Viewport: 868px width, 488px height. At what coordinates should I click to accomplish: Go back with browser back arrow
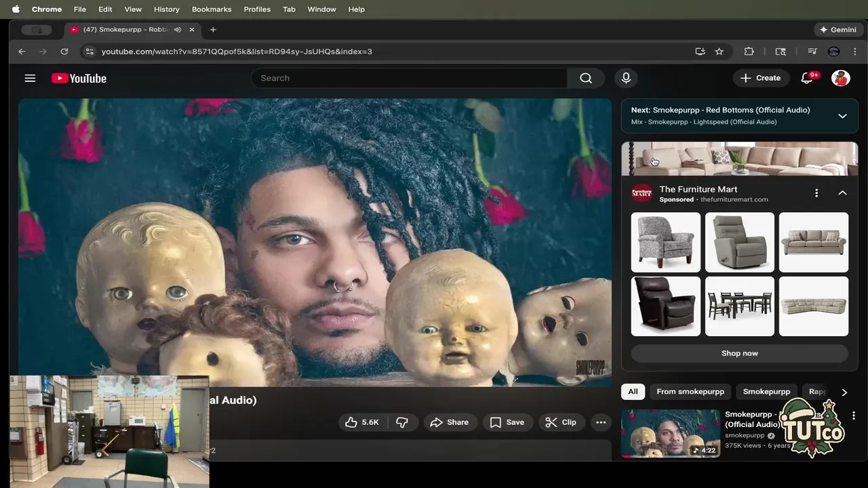[22, 52]
